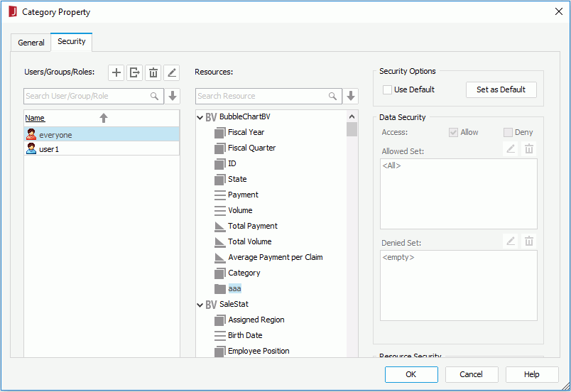571x392 pixels.
Task: Click the OK button
Action: click(411, 374)
